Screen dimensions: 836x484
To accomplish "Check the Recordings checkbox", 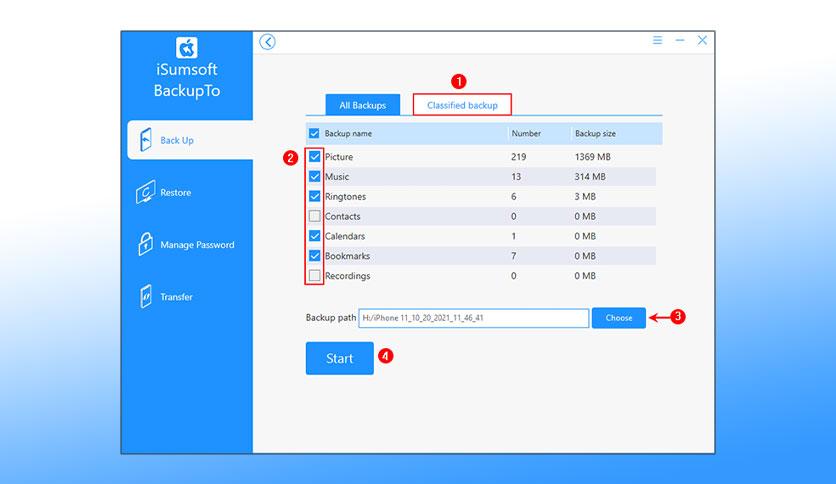I will point(315,276).
